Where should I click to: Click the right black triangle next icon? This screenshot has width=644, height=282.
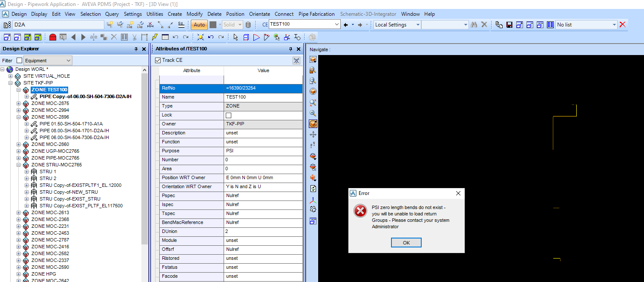click(x=83, y=37)
